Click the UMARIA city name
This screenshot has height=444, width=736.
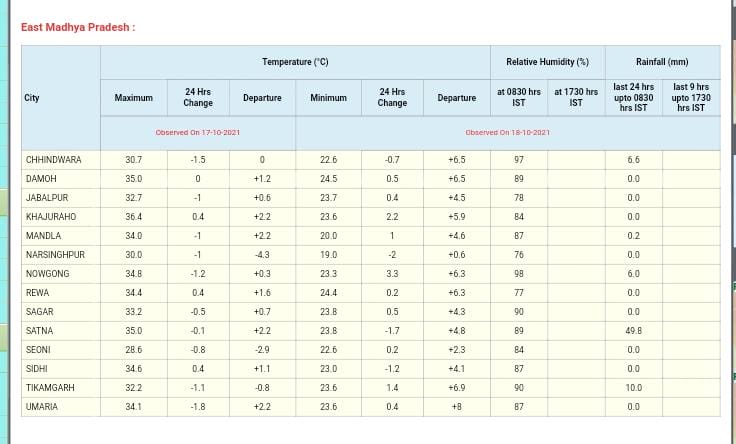tap(42, 407)
